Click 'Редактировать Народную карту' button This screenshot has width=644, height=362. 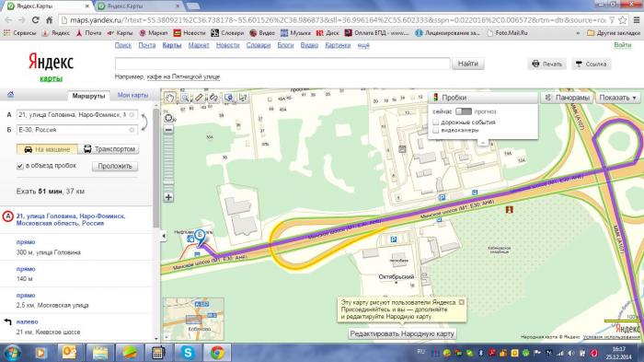point(402,333)
